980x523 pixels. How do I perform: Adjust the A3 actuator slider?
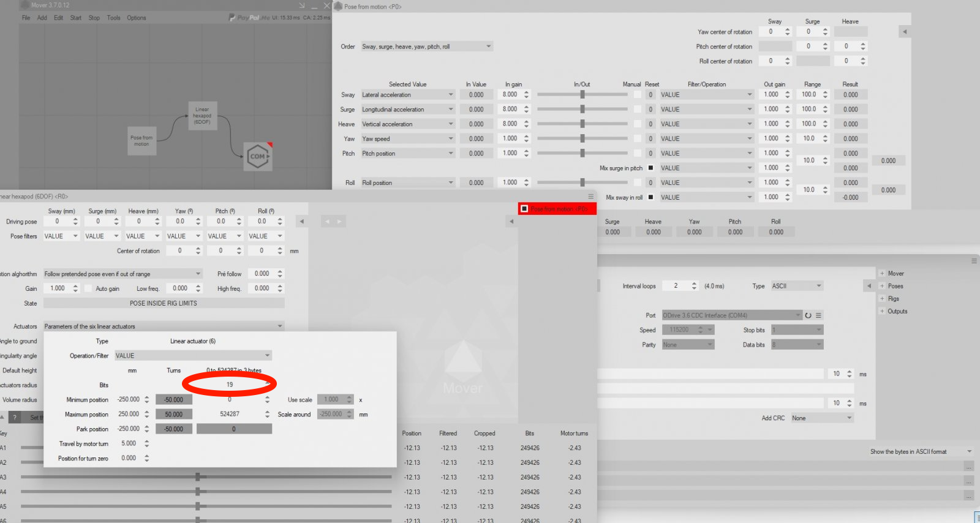206,477
